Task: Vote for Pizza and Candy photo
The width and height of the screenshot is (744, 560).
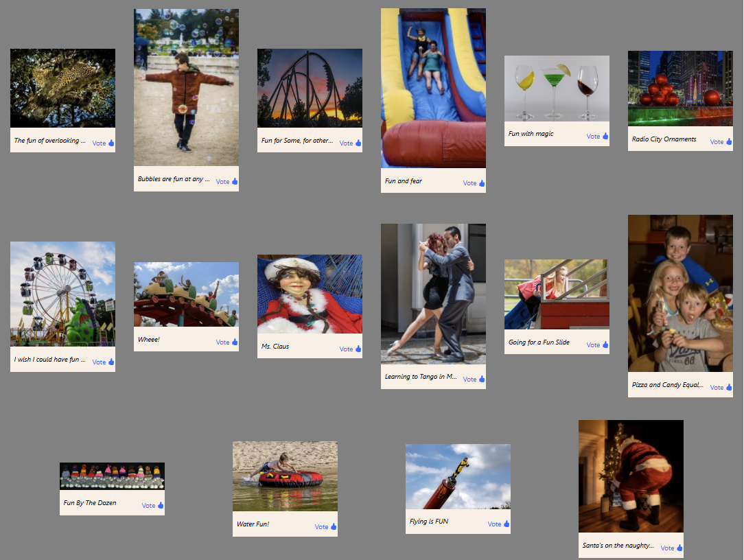Action: click(721, 387)
